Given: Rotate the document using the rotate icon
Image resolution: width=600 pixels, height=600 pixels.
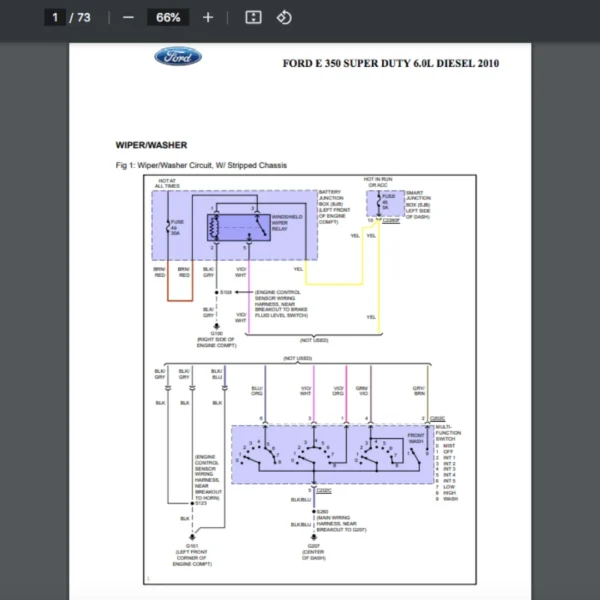Looking at the screenshot, I should 283,17.
